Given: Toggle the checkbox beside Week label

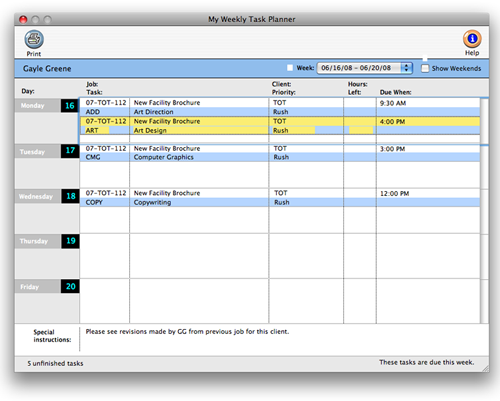Looking at the screenshot, I should coord(290,68).
